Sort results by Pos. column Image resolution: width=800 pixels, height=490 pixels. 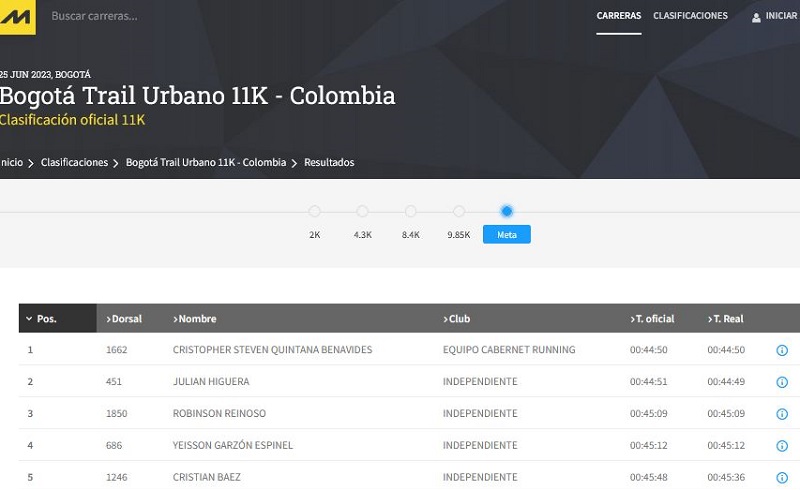46,319
